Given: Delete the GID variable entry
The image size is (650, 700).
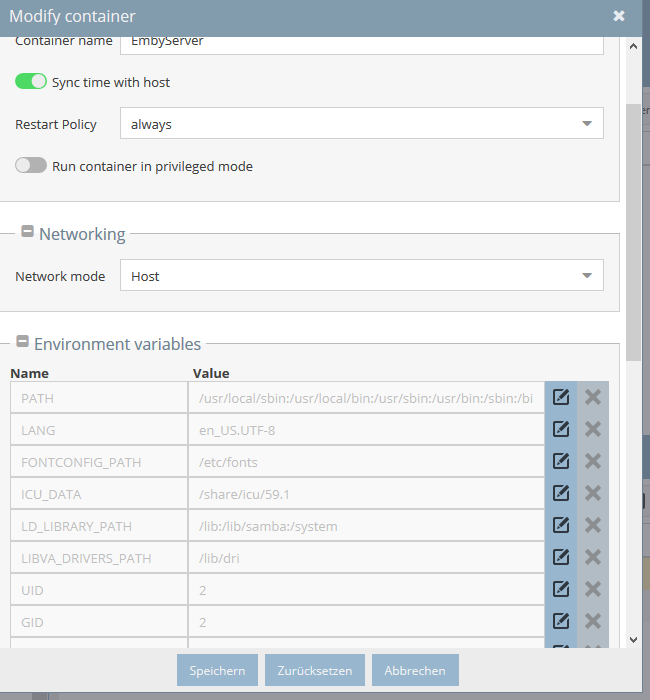Looking at the screenshot, I should click(593, 621).
